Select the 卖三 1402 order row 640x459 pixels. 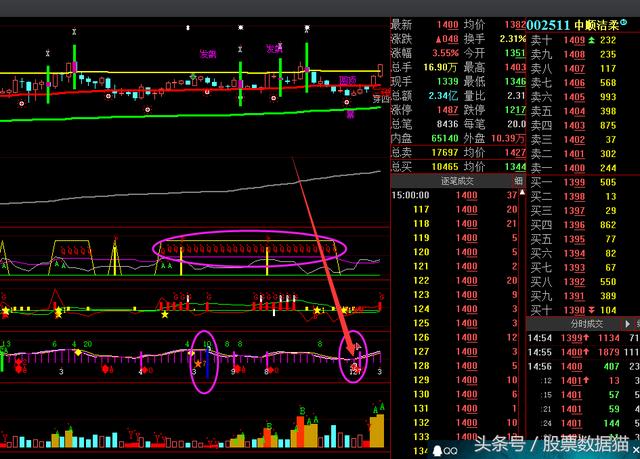(x=573, y=140)
